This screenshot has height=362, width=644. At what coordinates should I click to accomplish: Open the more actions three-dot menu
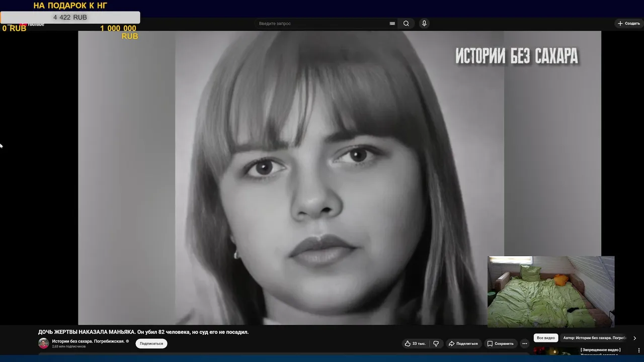525,343
